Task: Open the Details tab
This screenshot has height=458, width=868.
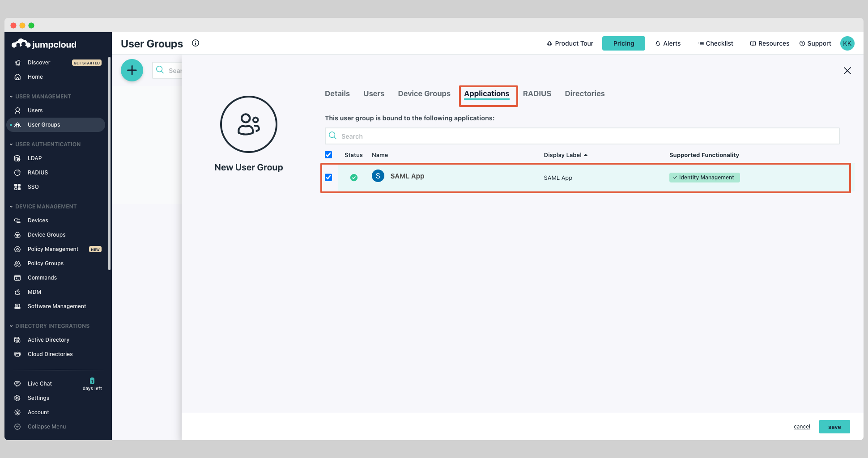Action: point(337,93)
